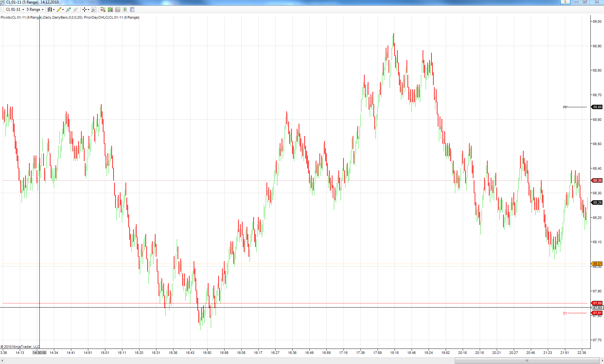
Task: Click the 88,65 pivot price marker
Action: pos(597,107)
